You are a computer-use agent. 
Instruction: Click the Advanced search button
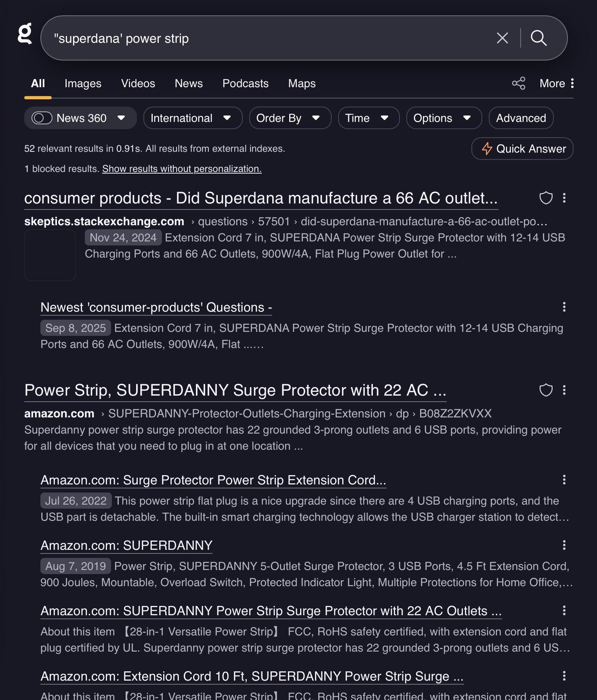coord(521,118)
